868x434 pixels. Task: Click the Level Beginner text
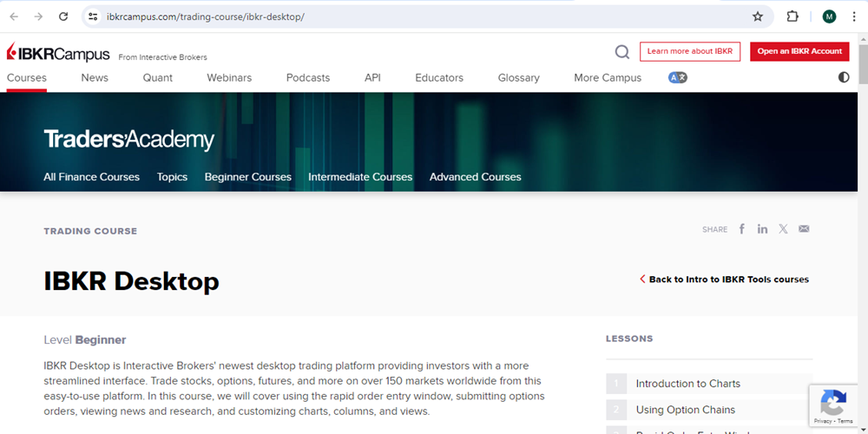[x=85, y=340]
